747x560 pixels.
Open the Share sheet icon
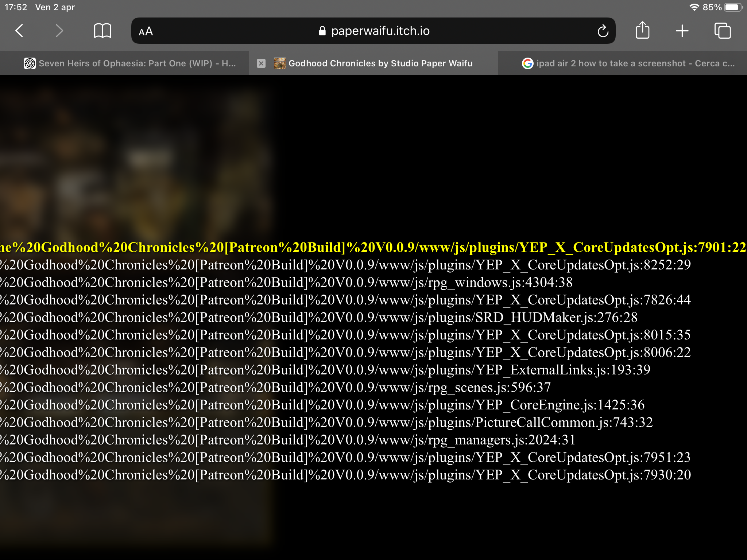642,30
